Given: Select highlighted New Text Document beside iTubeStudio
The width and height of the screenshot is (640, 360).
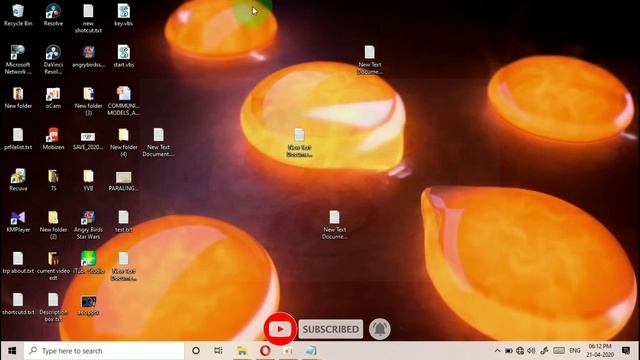Looking at the screenshot, I should coord(123,266).
